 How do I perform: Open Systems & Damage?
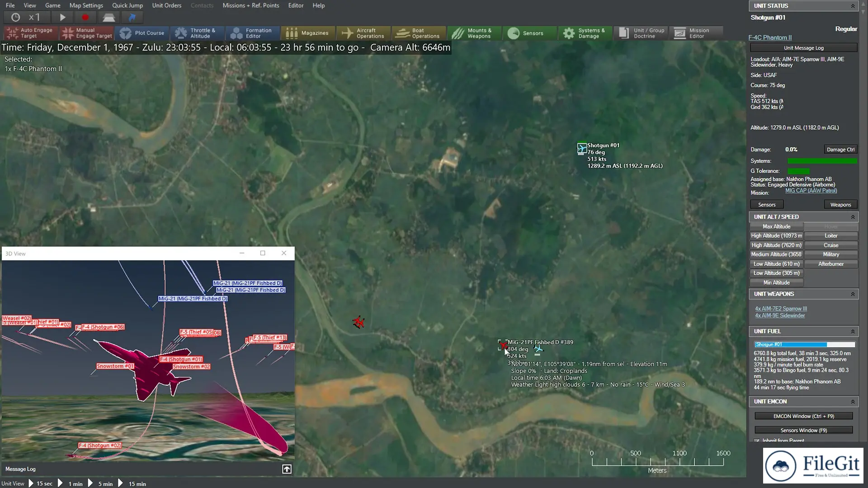(x=586, y=33)
